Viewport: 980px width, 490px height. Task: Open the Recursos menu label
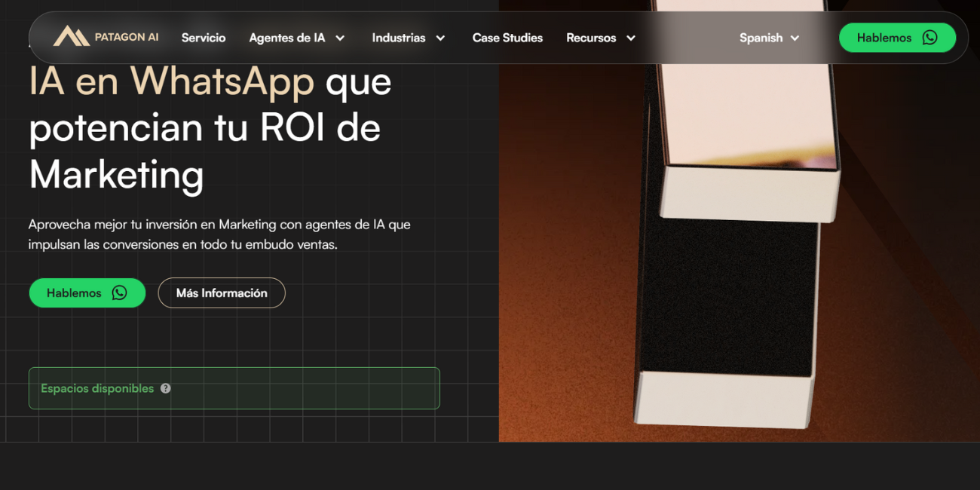[x=591, y=38]
